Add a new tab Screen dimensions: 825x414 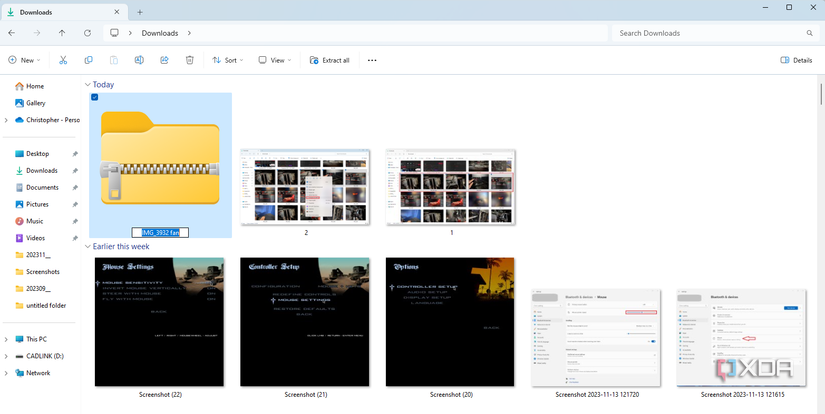(x=140, y=12)
